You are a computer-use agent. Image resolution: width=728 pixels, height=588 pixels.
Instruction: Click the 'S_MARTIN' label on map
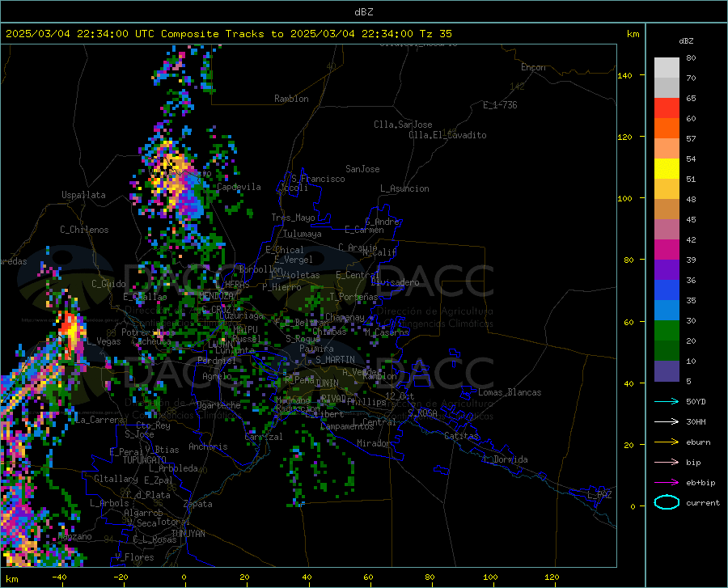click(335, 360)
